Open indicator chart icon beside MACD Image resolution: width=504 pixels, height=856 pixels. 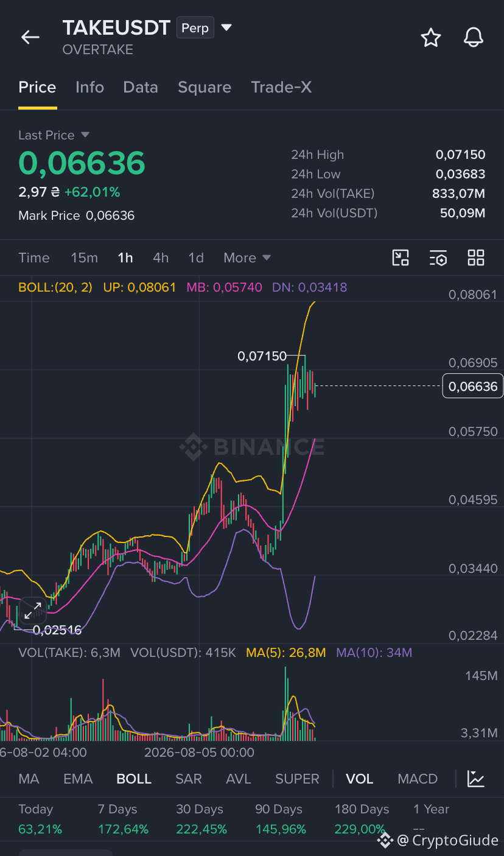click(x=476, y=779)
